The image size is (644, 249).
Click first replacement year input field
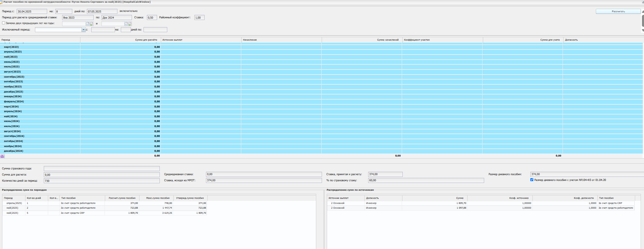pyautogui.click(x=74, y=24)
